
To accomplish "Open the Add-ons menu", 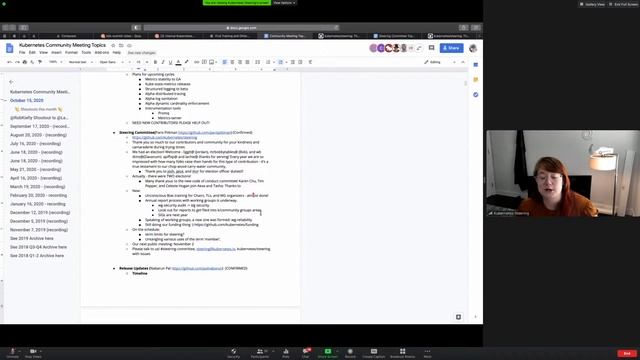I will coord(102,53).
